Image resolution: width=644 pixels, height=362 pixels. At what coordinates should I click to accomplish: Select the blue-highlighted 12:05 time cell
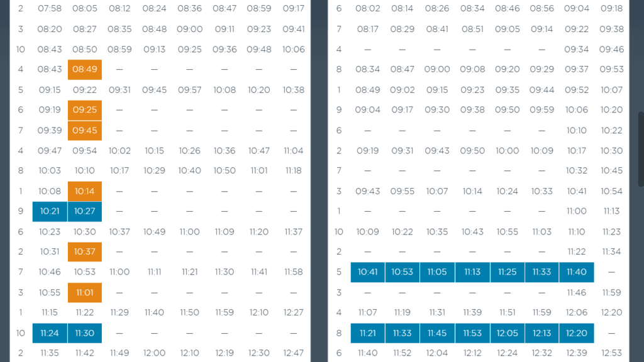click(508, 333)
